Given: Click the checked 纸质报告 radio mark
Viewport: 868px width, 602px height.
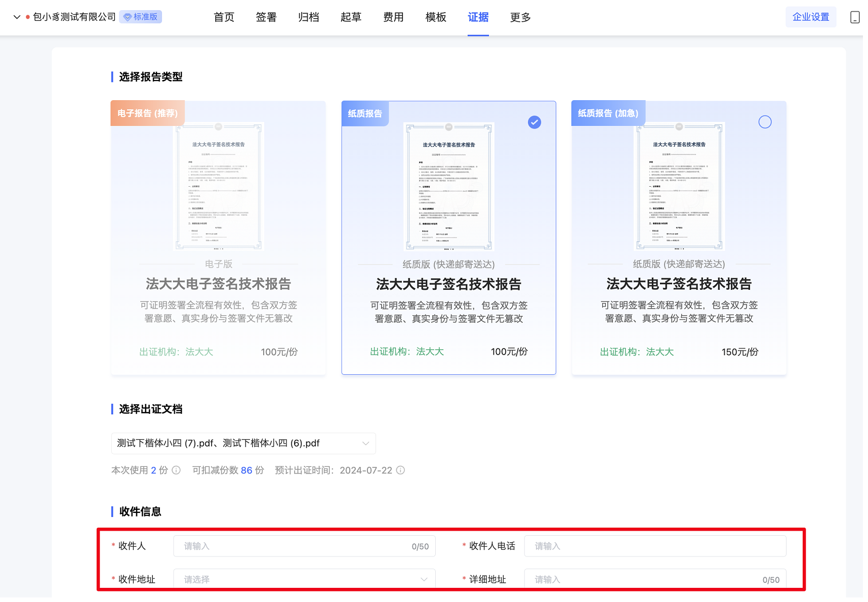Looking at the screenshot, I should pyautogui.click(x=534, y=122).
